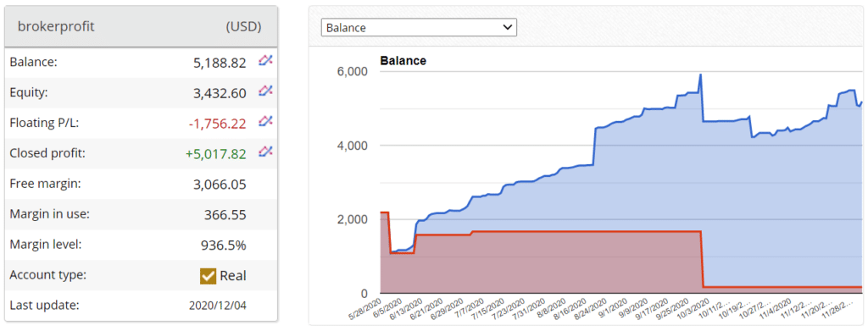The width and height of the screenshot is (868, 331).
Task: Click the Closed profit value +5,017.82
Action: (x=217, y=154)
